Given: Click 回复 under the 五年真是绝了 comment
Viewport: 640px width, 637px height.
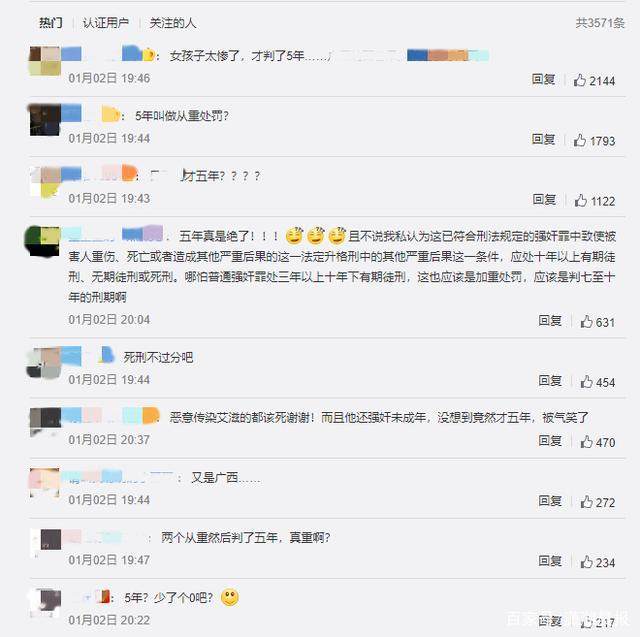Looking at the screenshot, I should [x=550, y=320].
